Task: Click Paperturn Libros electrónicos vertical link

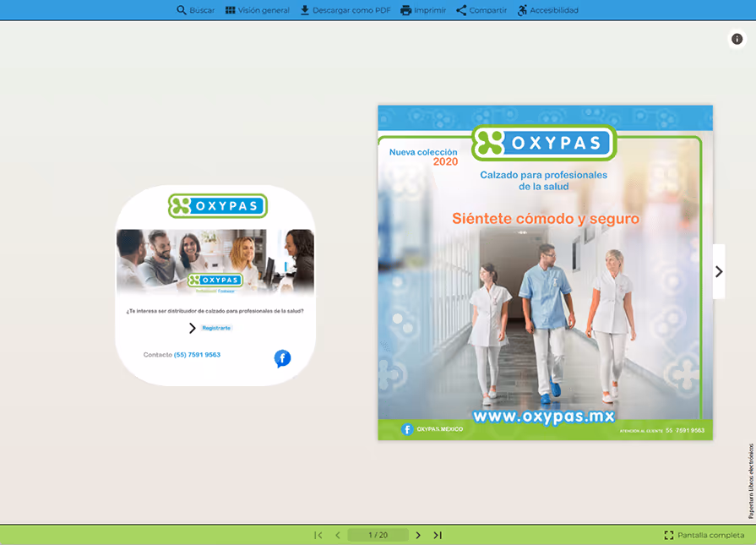Action: 751,481
